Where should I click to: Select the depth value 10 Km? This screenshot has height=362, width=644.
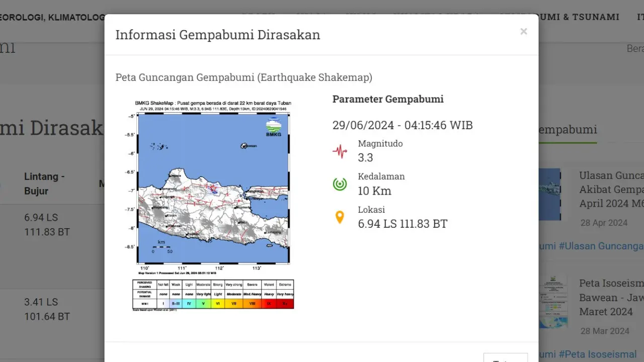[x=374, y=191]
